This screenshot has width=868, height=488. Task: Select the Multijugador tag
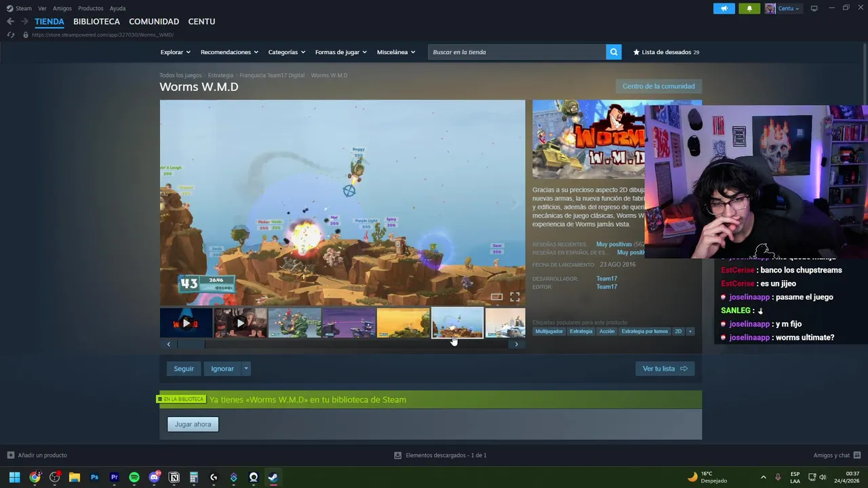pyautogui.click(x=549, y=331)
